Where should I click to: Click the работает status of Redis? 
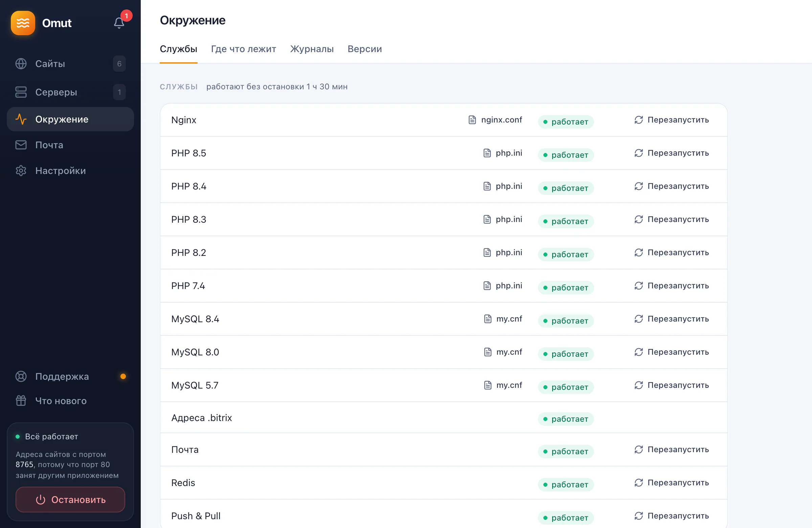566,485
